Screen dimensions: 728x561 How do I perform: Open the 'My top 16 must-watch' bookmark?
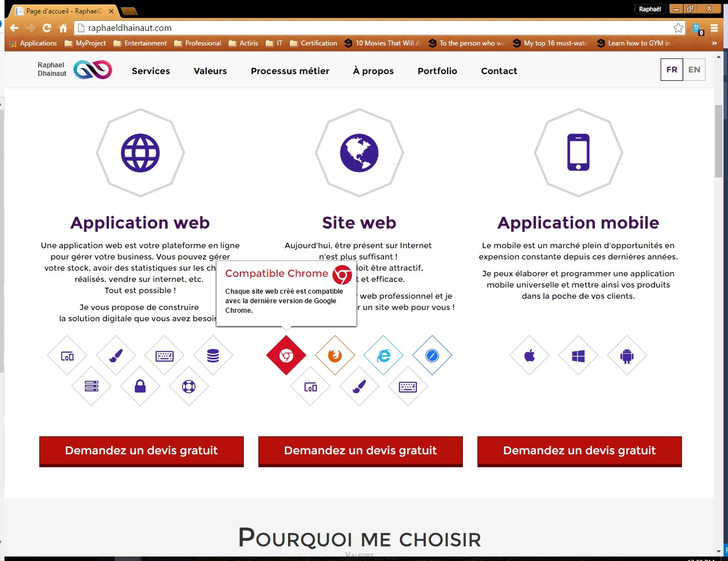pyautogui.click(x=550, y=43)
